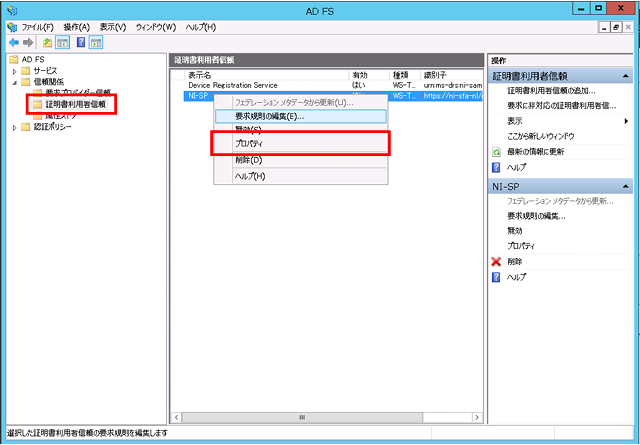
Task: Sort by 識別子 column header
Action: point(451,75)
